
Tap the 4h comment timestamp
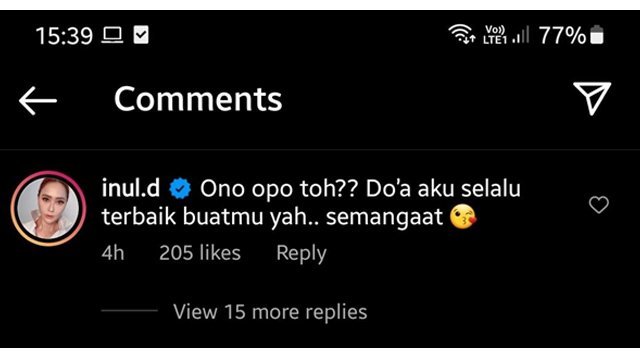click(x=113, y=253)
